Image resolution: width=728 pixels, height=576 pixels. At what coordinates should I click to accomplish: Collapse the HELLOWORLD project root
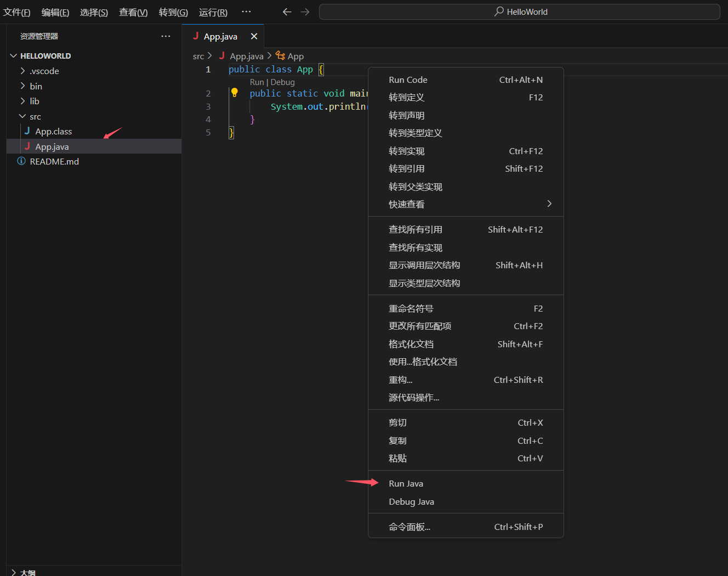[x=45, y=56]
